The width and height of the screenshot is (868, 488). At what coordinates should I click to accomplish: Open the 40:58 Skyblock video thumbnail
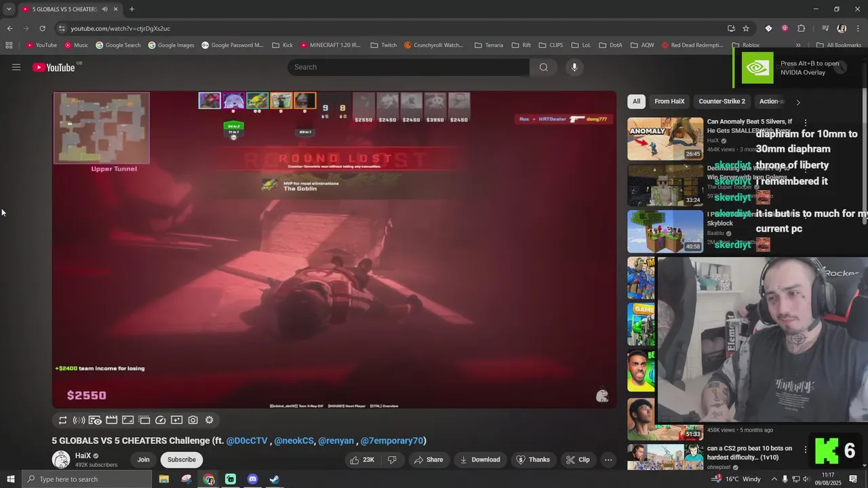tap(665, 231)
